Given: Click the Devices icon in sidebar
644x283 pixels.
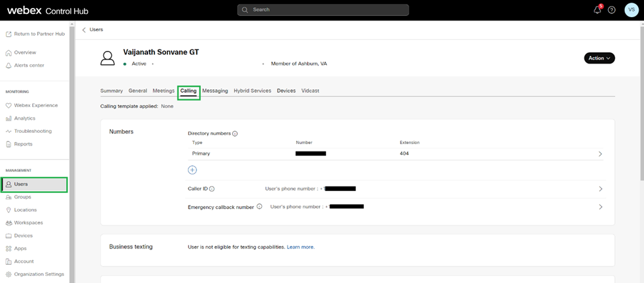Looking at the screenshot, I should coord(9,236).
